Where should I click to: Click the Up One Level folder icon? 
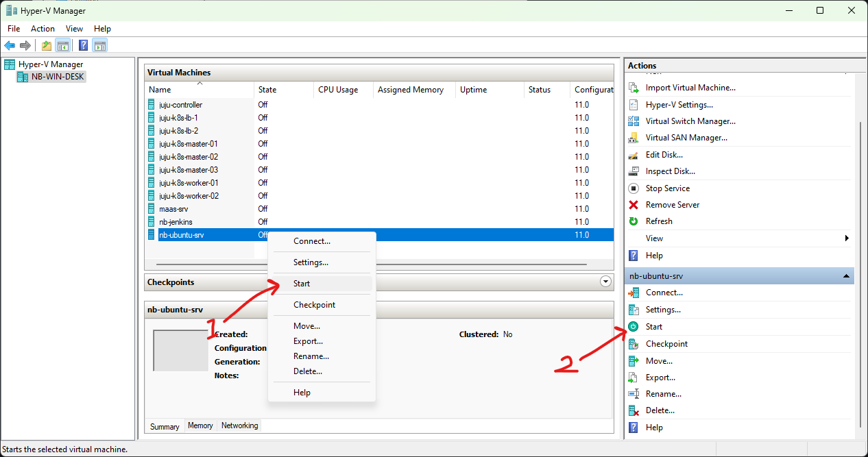click(x=46, y=46)
